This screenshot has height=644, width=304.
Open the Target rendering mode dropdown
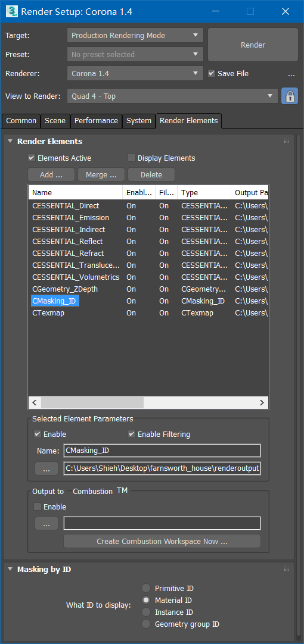(135, 36)
